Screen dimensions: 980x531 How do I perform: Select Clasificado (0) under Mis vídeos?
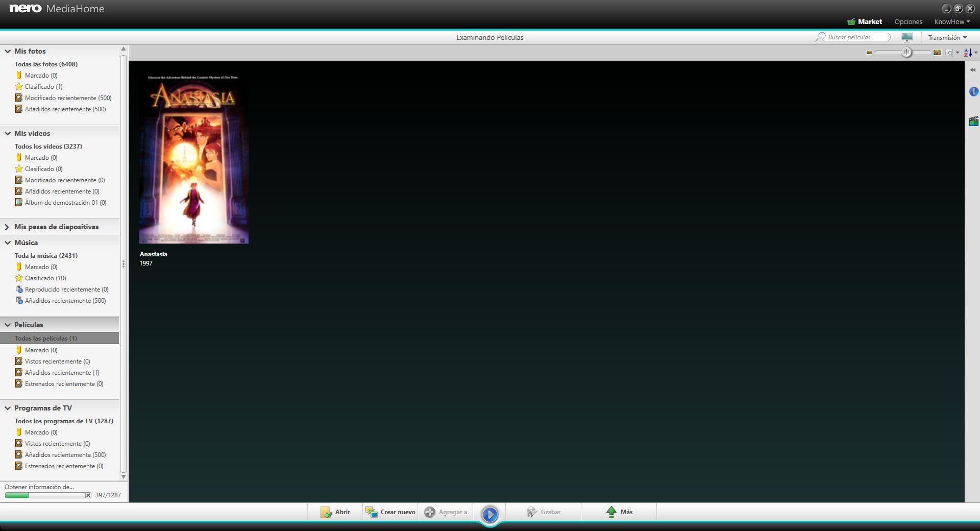(x=39, y=169)
